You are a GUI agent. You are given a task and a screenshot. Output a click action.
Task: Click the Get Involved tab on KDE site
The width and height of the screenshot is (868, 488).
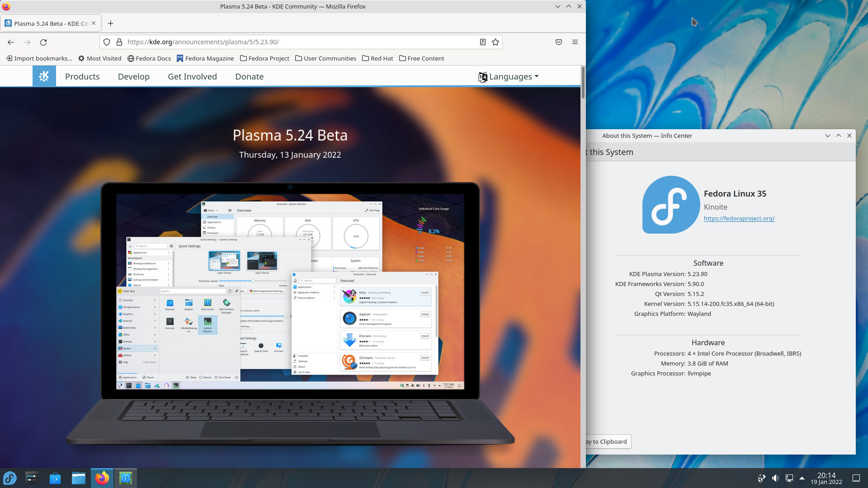coord(192,76)
